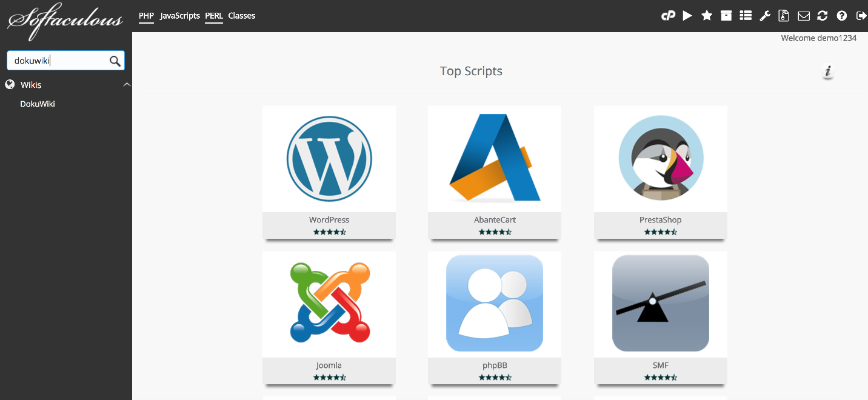
Task: Open the SMF seesaw logo thumbnail
Action: [x=661, y=304]
